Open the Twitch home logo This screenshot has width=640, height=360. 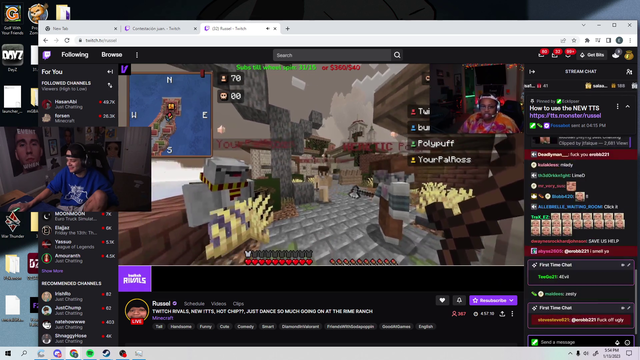point(47,55)
